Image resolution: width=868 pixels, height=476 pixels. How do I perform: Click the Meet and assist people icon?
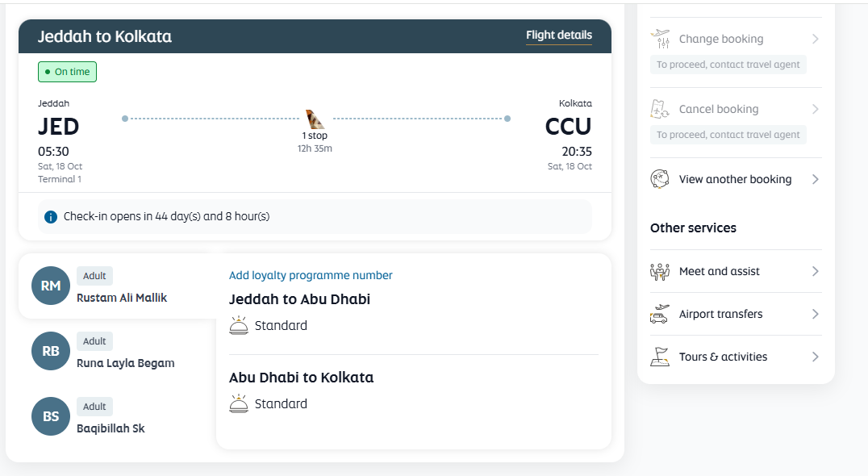click(660, 271)
